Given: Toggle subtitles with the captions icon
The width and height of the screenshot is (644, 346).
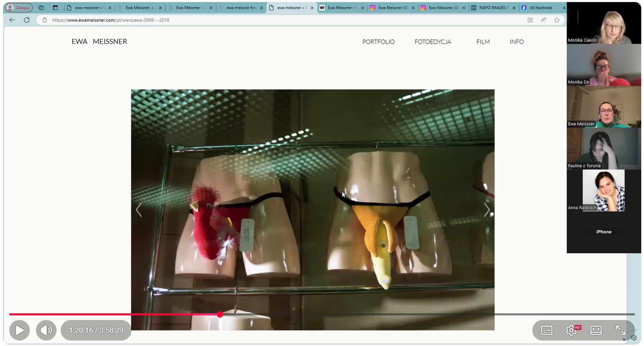Looking at the screenshot, I should [x=546, y=330].
